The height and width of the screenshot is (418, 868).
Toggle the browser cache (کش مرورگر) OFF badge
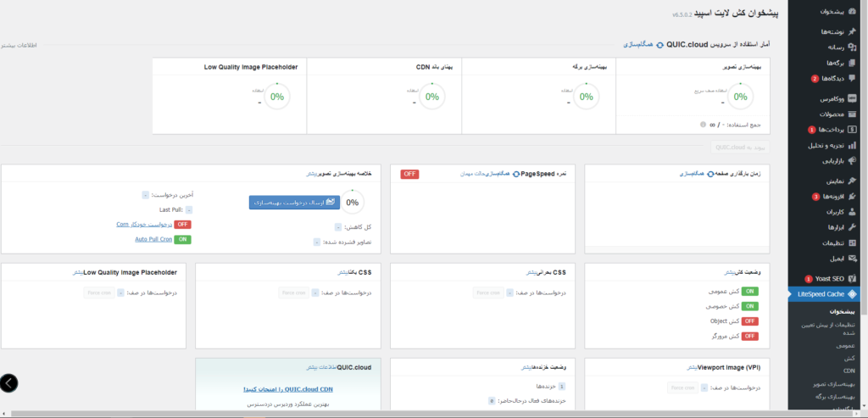(x=750, y=336)
